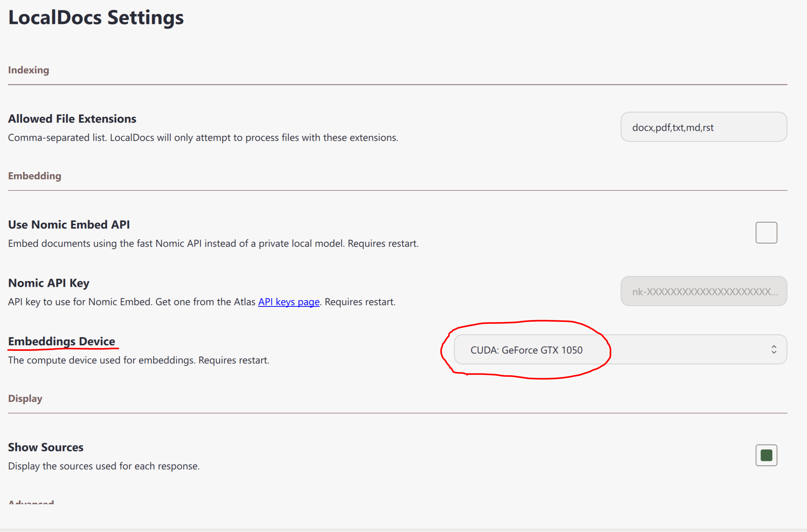Click the partially visible Advanced section heading
This screenshot has height=532, width=807.
tap(31, 502)
